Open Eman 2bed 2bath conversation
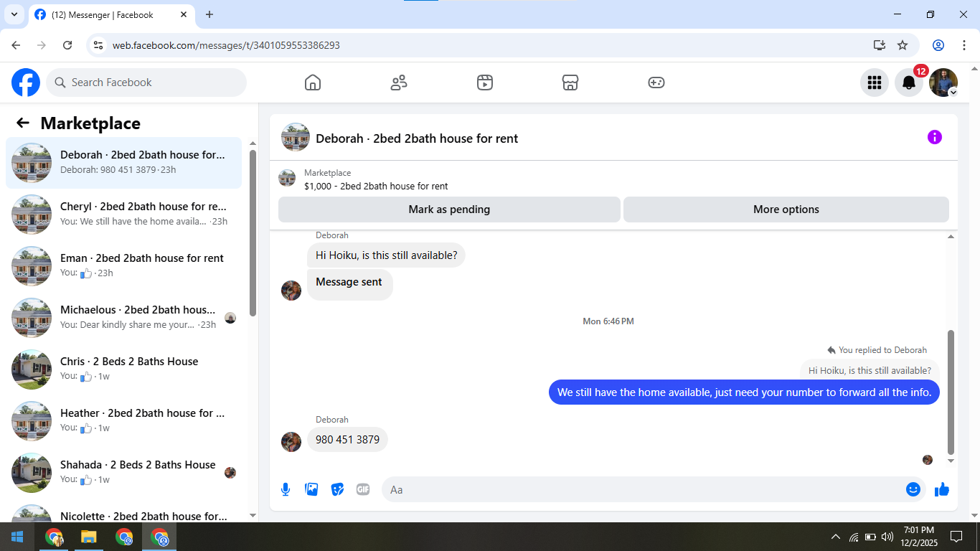 pyautogui.click(x=123, y=266)
